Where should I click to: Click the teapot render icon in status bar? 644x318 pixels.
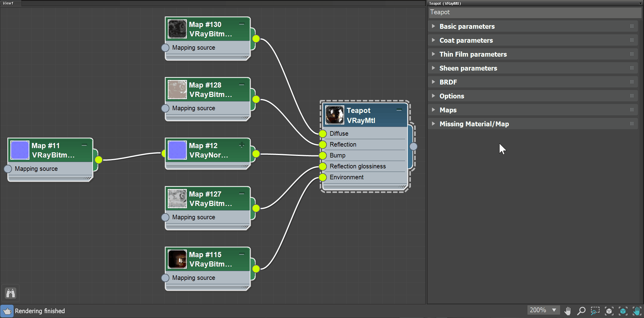point(7,311)
